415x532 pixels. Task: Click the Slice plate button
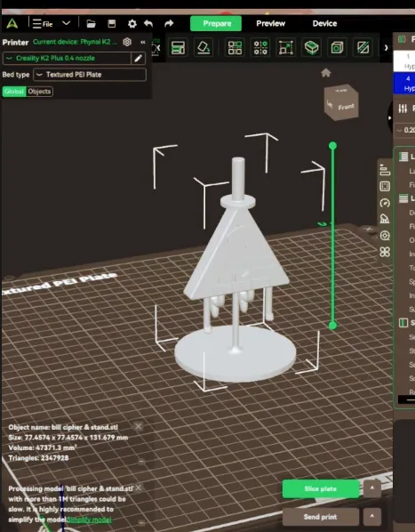(x=321, y=488)
